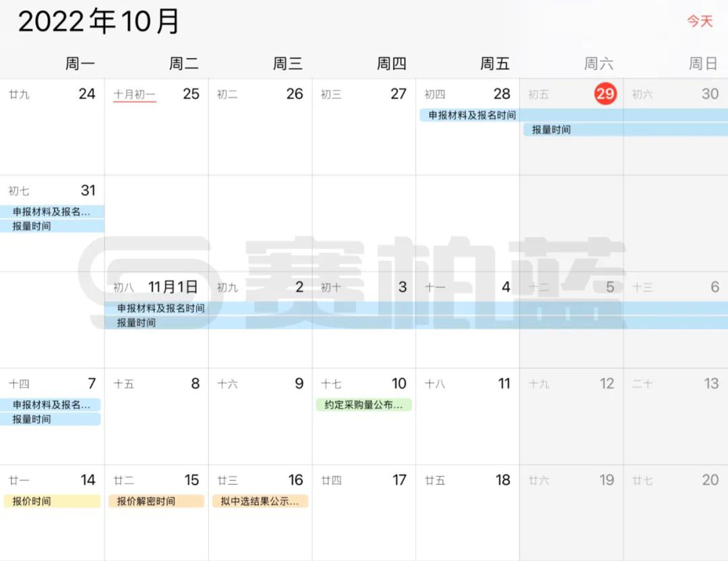Open the 申报材料及报名时间 event on October 28
Viewport: 728px width, 561px height.
pos(574,115)
